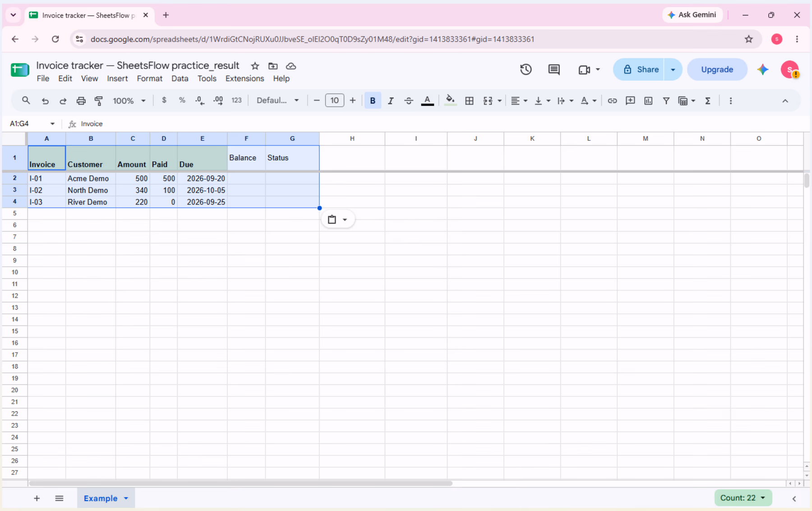Undo the last action
Viewport: 812px width, 511px height.
(x=45, y=101)
